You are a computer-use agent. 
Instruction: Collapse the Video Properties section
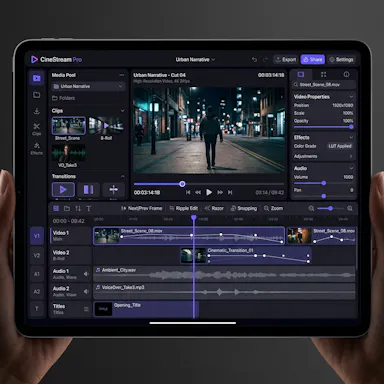coord(351,97)
